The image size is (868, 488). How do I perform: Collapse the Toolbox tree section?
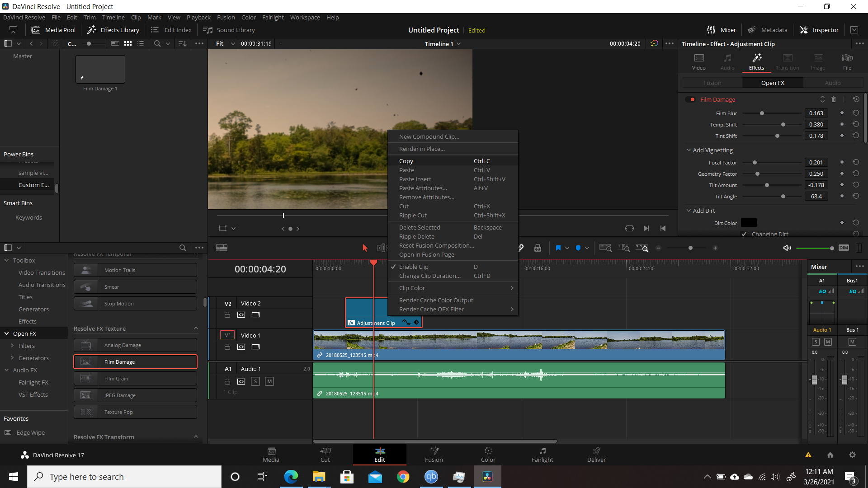7,260
